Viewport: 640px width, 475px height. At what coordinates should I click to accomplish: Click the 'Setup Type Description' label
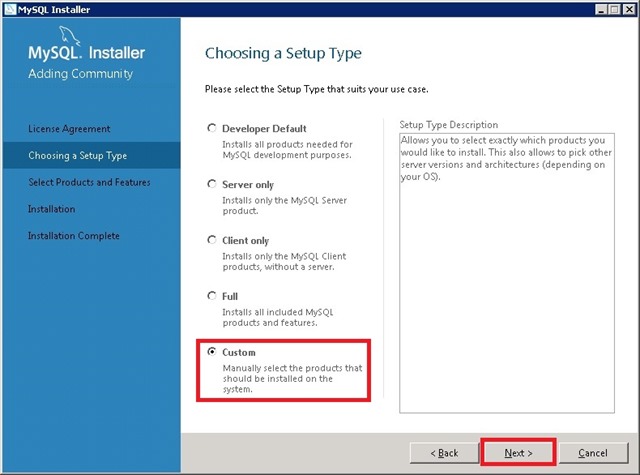449,124
